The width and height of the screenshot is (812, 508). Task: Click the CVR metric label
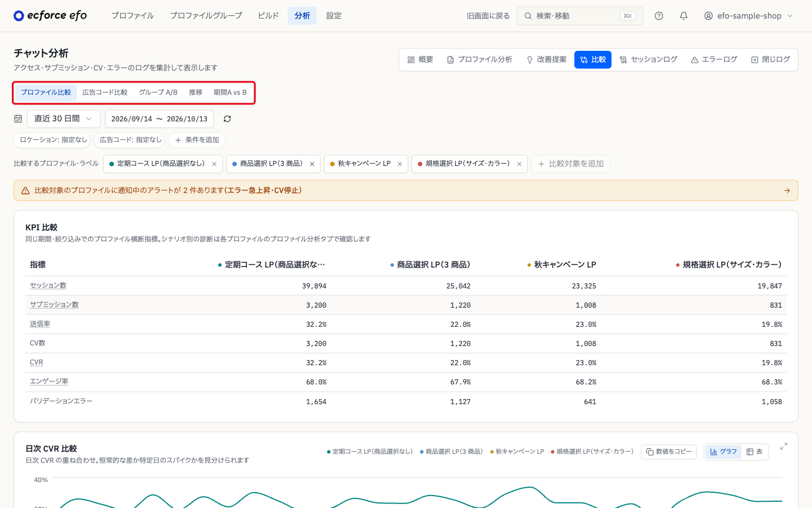pos(37,362)
